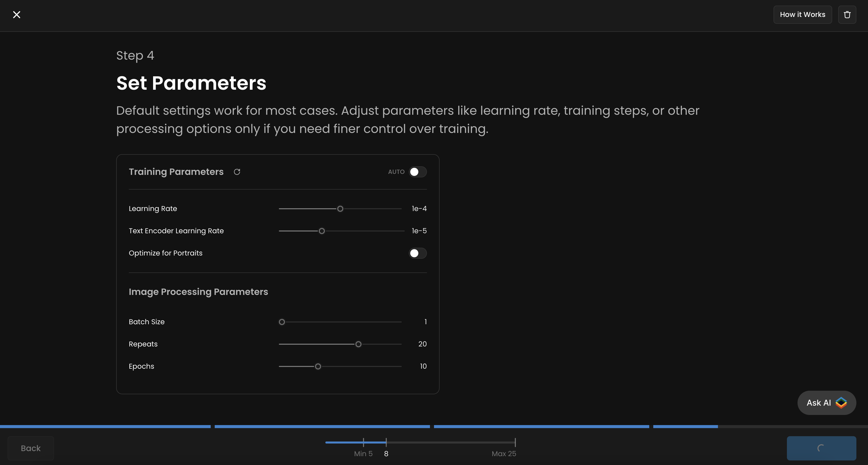This screenshot has height=465, width=868.
Task: Click the Text Encoder Learning Rate handle
Action: 322,231
